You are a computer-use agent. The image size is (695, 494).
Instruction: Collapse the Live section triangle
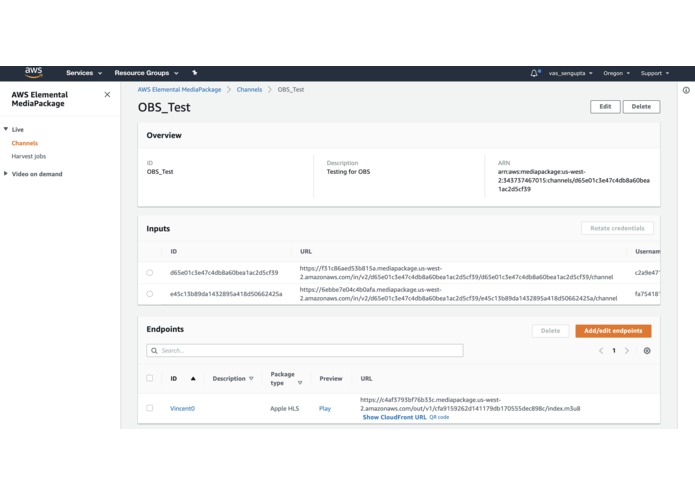[6, 129]
